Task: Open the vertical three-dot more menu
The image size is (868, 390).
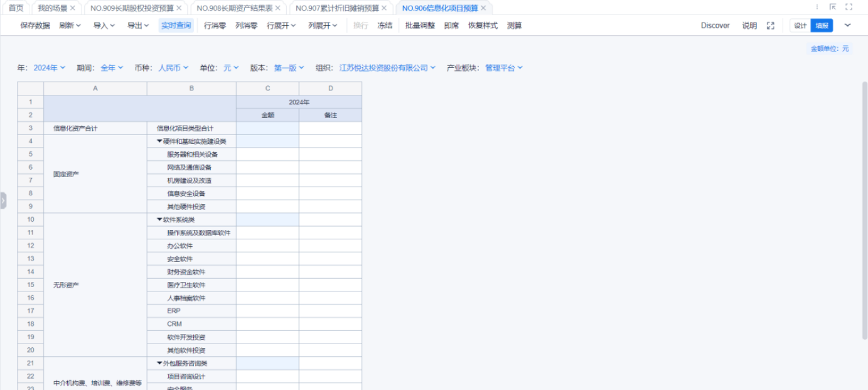Action: click(x=817, y=8)
